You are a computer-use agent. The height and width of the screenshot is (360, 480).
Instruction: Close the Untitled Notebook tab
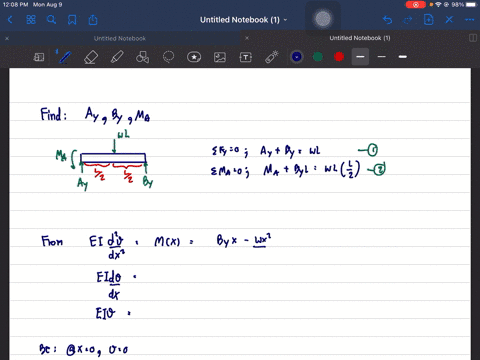click(7, 38)
